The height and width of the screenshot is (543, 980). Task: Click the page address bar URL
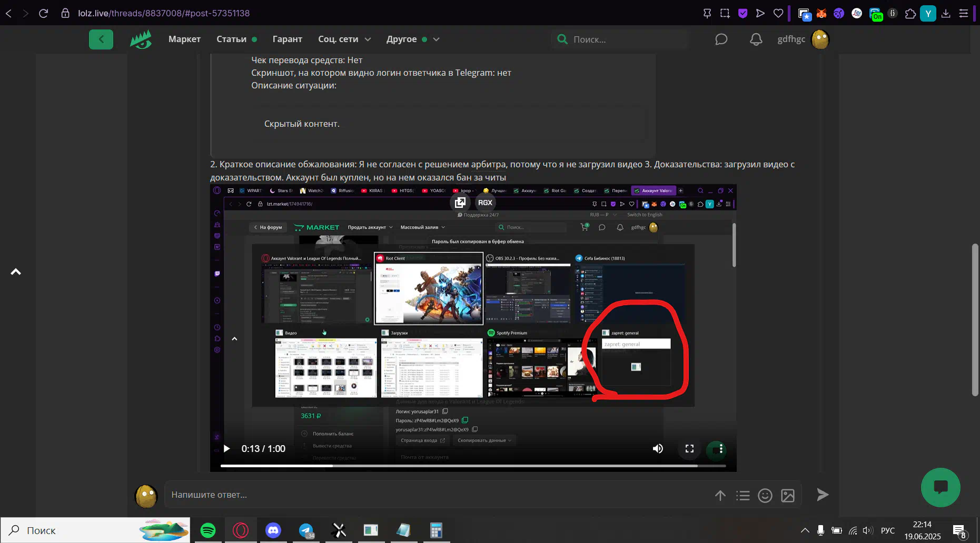(x=164, y=13)
